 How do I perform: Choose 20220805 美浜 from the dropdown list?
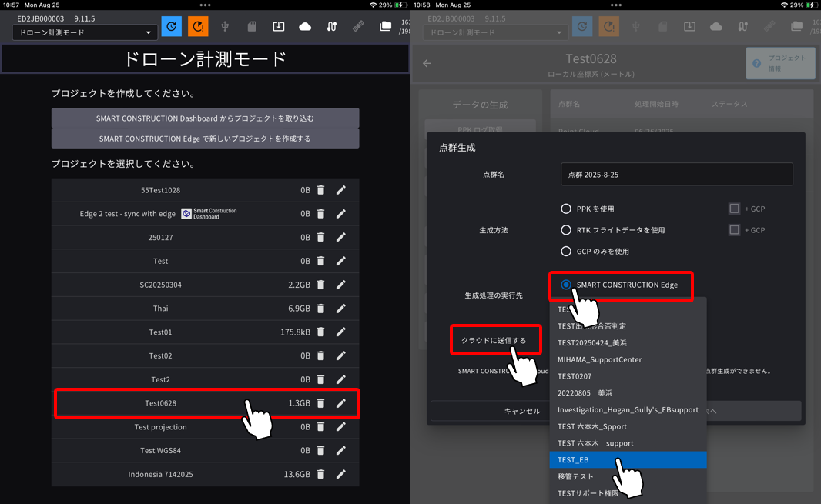(628, 393)
